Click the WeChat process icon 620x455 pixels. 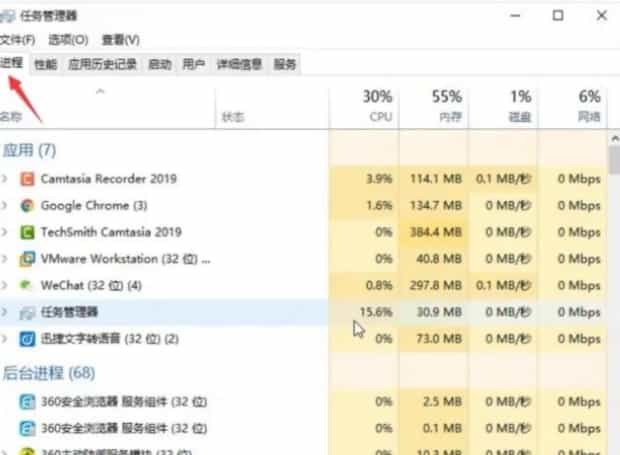[x=27, y=285]
